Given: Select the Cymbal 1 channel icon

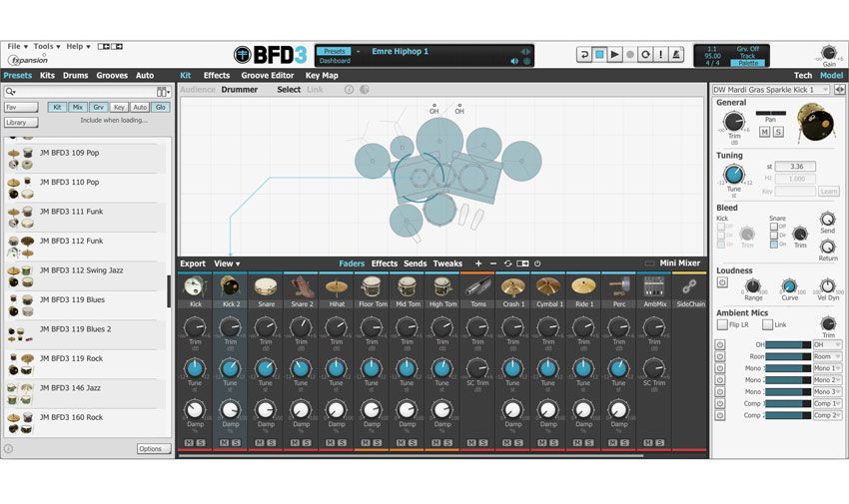Looking at the screenshot, I should (x=548, y=287).
